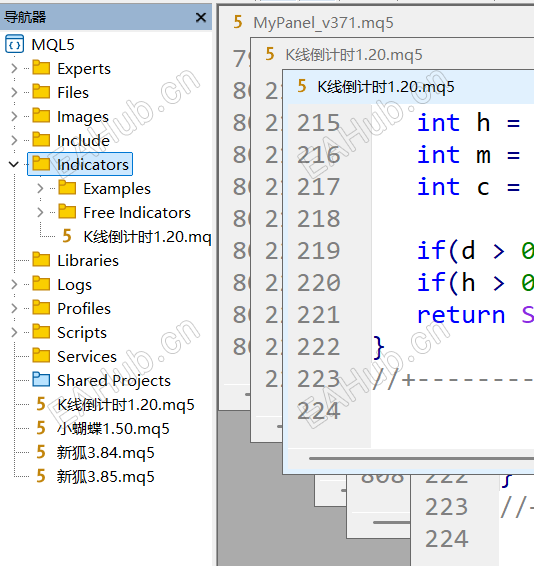Select the Files tree item
The height and width of the screenshot is (566, 534).
coord(73,93)
